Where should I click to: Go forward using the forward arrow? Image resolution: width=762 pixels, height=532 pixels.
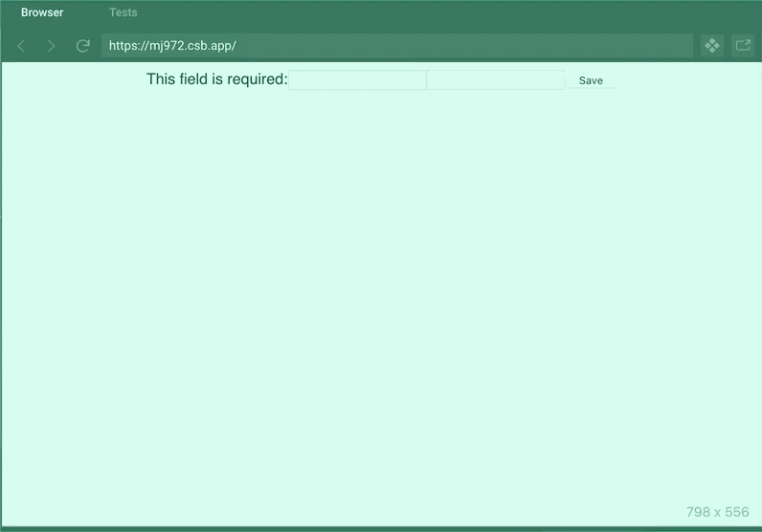pyautogui.click(x=51, y=46)
